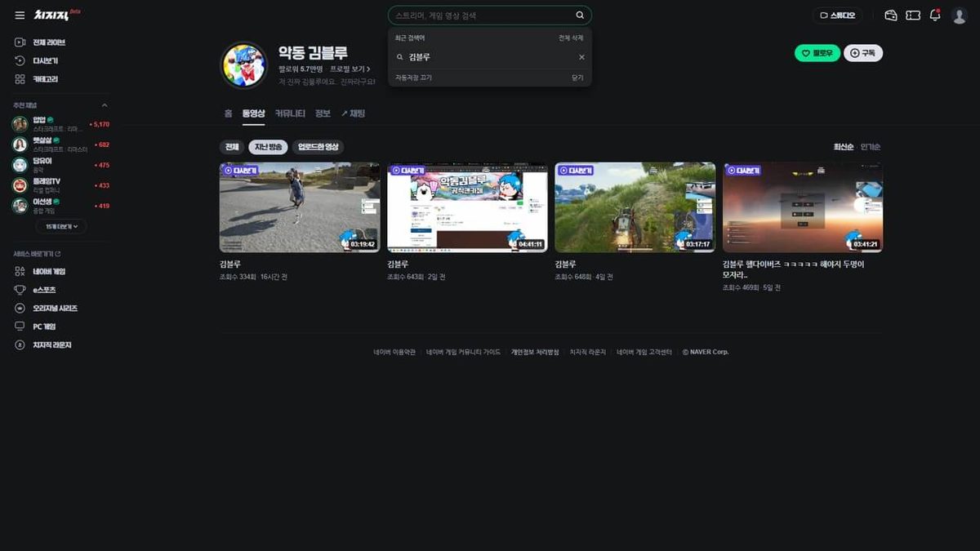This screenshot has height=551, width=980.
Task: Open video title with 조회수 643회
Action: [398, 264]
